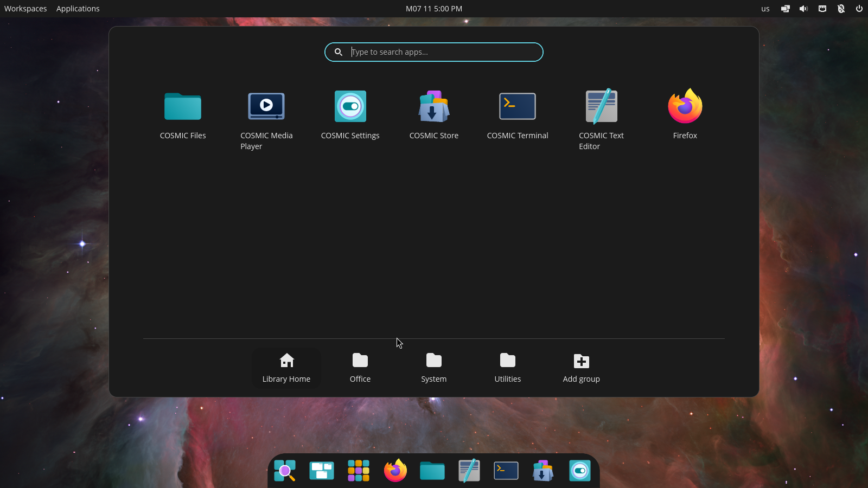Open the app library grid from the dock

(359, 471)
